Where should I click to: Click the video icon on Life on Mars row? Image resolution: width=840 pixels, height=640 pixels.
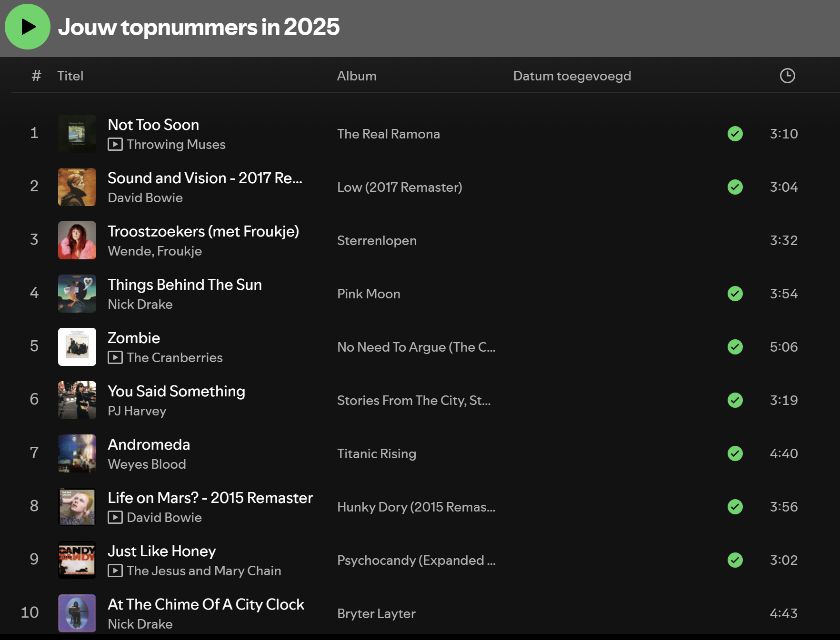click(115, 517)
